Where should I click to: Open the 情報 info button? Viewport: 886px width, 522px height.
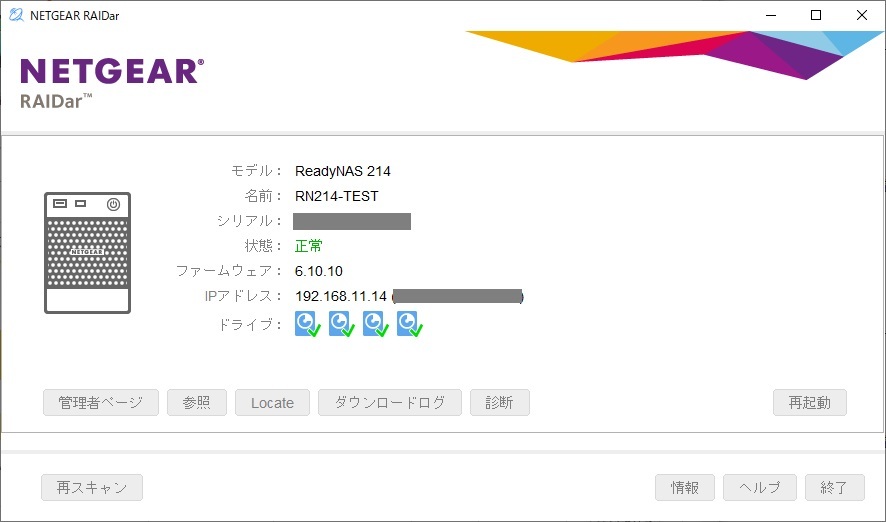point(685,487)
